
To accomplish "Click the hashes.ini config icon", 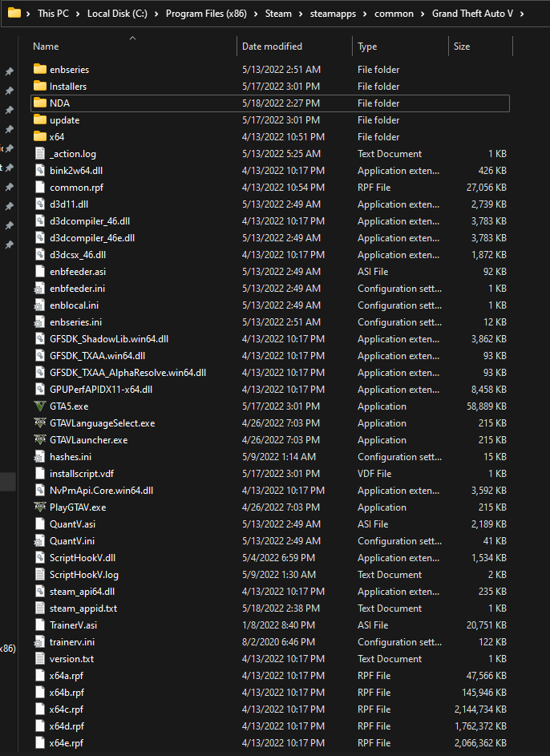I will point(39,457).
